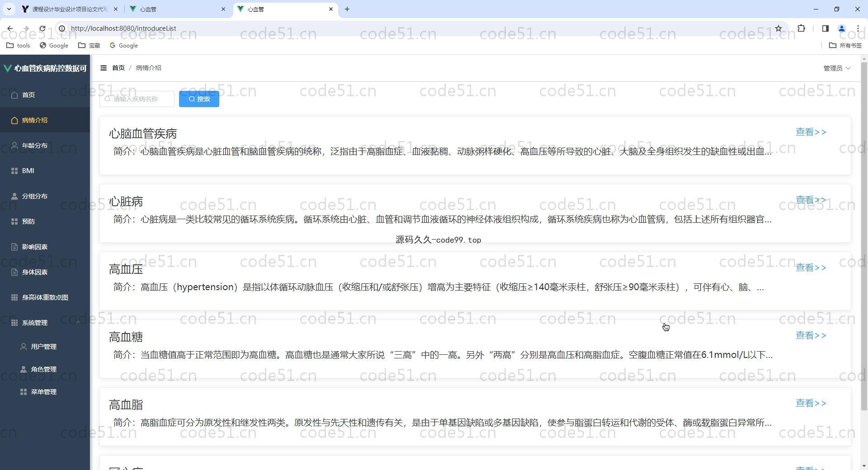Click the blue 搜索 button

[199, 99]
